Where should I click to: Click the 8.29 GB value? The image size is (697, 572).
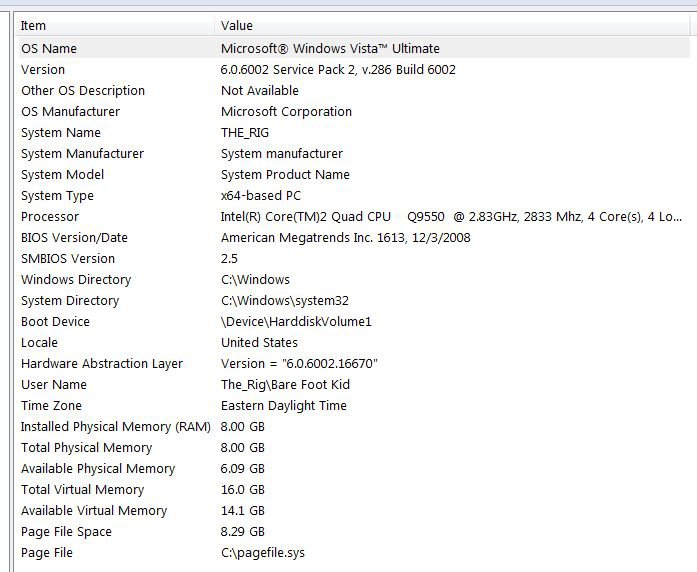pos(243,532)
